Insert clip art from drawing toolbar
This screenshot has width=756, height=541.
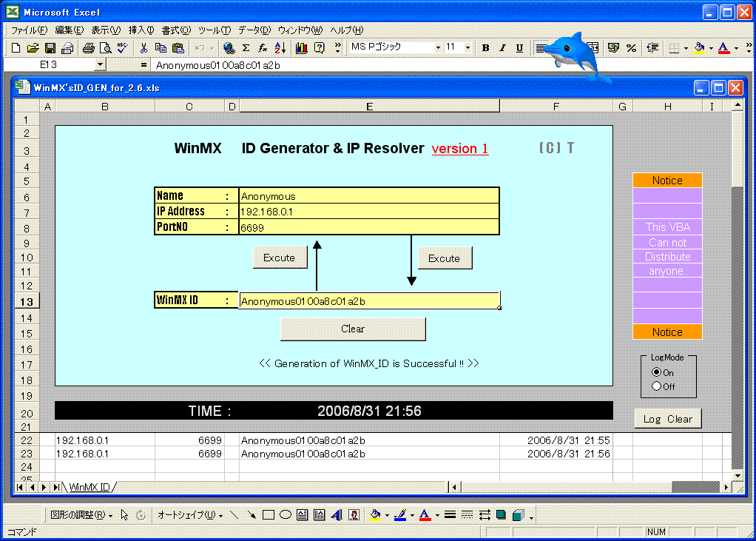click(x=354, y=515)
